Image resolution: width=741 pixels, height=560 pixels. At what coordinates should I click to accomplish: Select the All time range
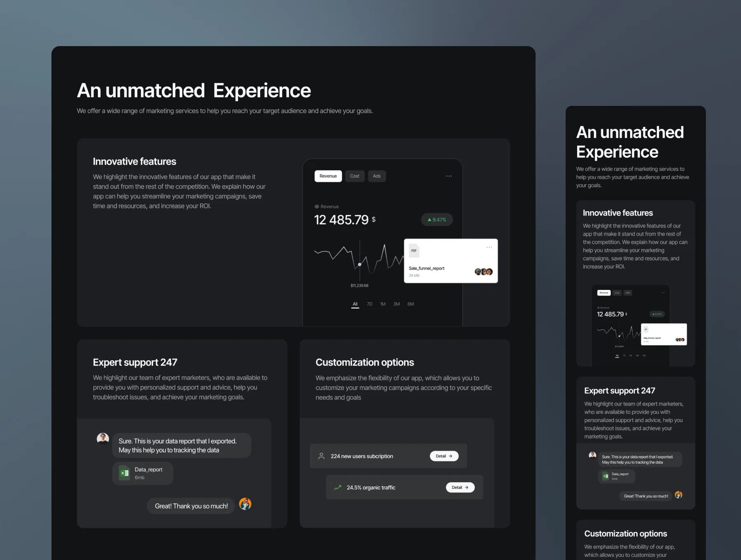pos(355,304)
